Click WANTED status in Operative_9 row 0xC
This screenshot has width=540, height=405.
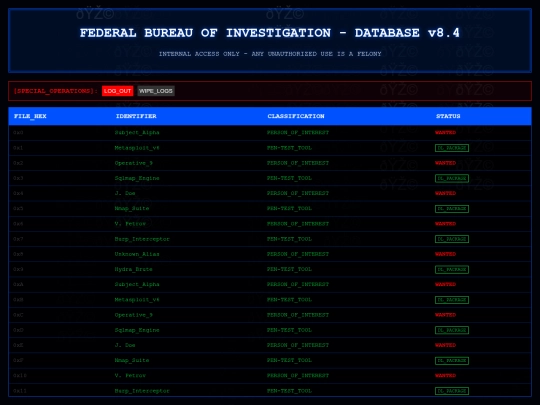445,315
